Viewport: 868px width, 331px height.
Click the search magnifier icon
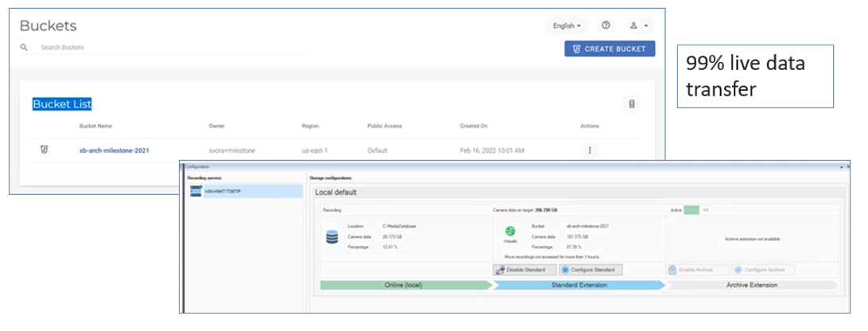(24, 48)
